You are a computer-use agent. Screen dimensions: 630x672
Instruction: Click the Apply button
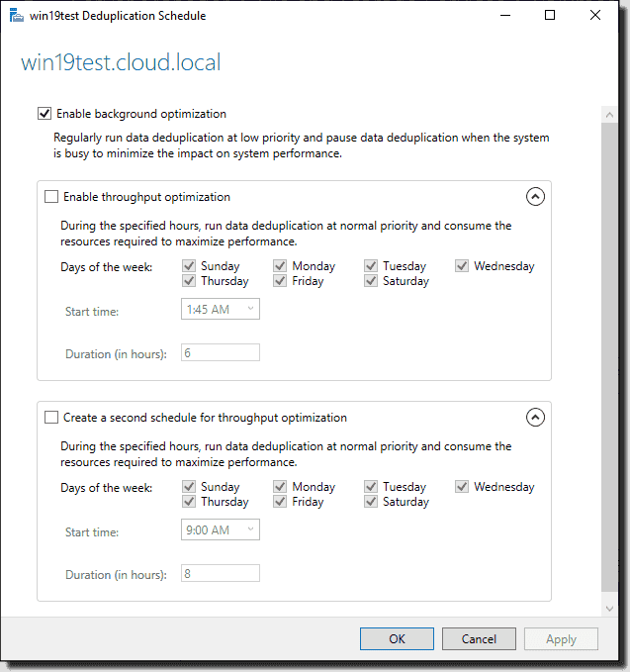[x=561, y=639]
